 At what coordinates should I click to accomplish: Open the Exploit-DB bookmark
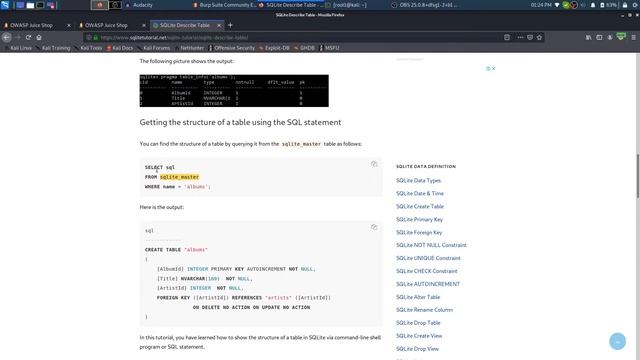click(x=274, y=48)
